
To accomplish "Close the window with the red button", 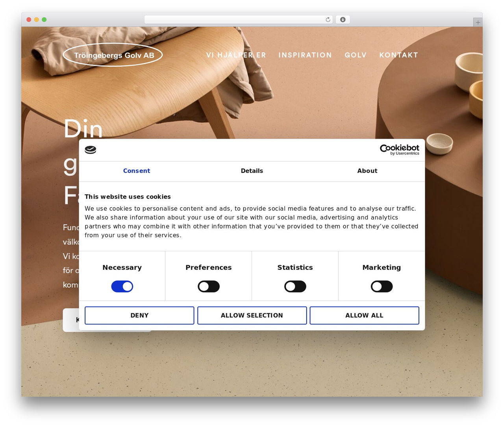I will (29, 20).
